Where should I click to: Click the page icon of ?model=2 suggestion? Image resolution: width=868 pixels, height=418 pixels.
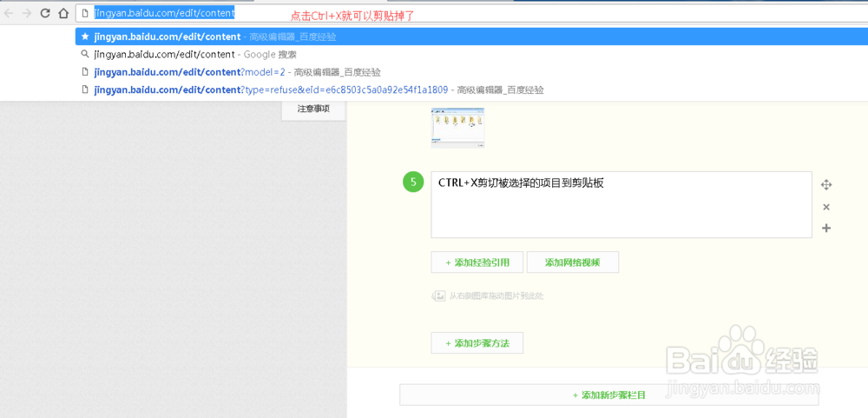[x=85, y=72]
